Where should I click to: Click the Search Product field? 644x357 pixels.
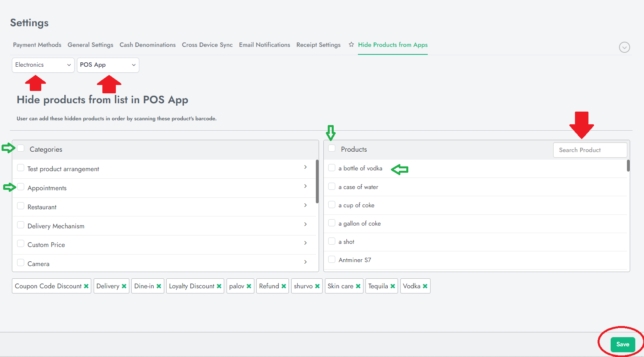[590, 150]
